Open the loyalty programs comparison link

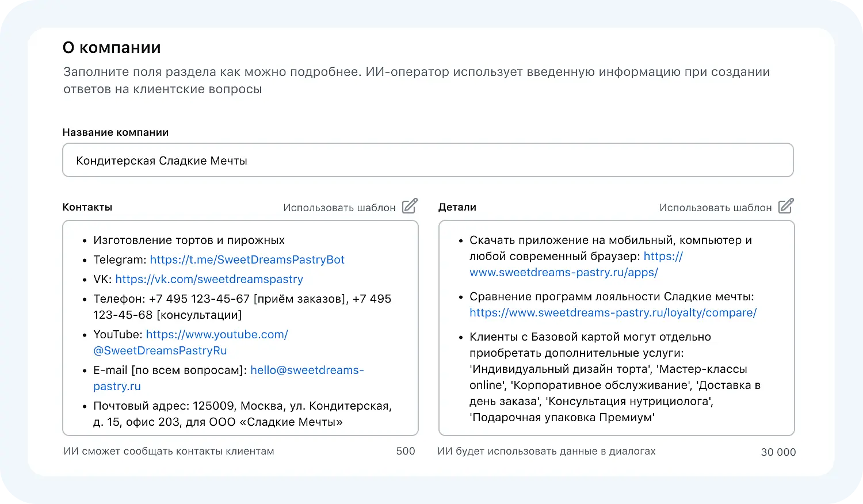point(613,312)
